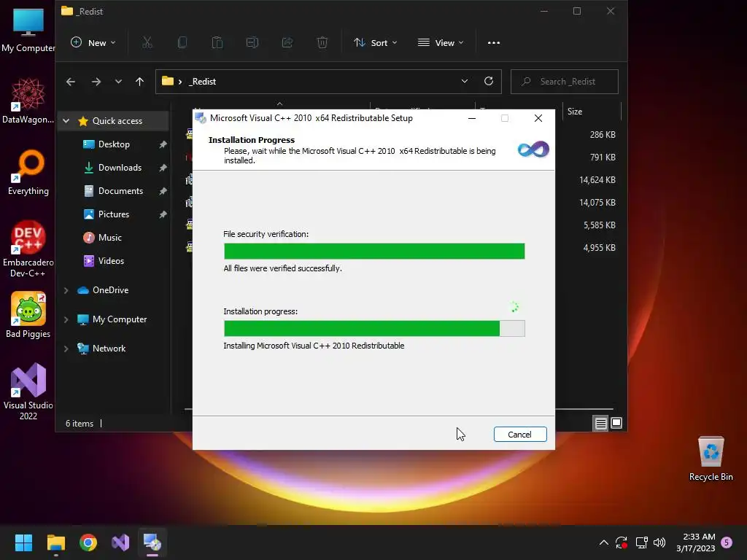The image size is (747, 560).
Task: Close the Visual C++ Setup dialog
Action: click(x=538, y=118)
